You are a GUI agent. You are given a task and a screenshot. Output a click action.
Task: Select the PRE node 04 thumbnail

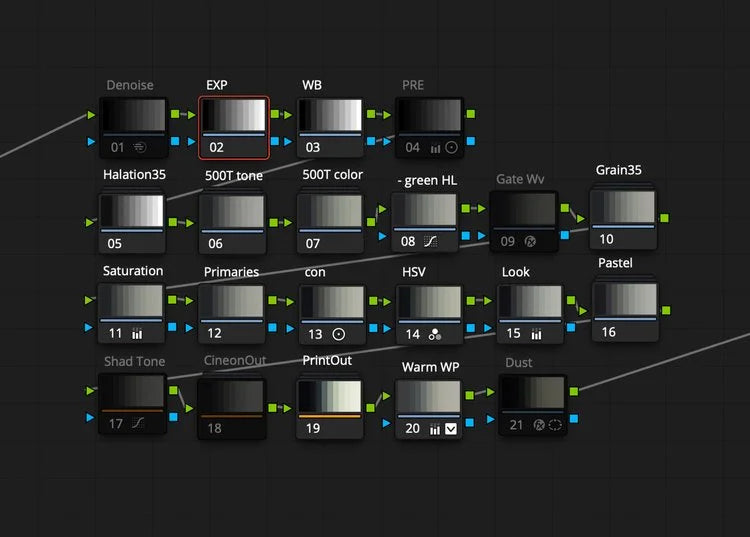pyautogui.click(x=430, y=115)
